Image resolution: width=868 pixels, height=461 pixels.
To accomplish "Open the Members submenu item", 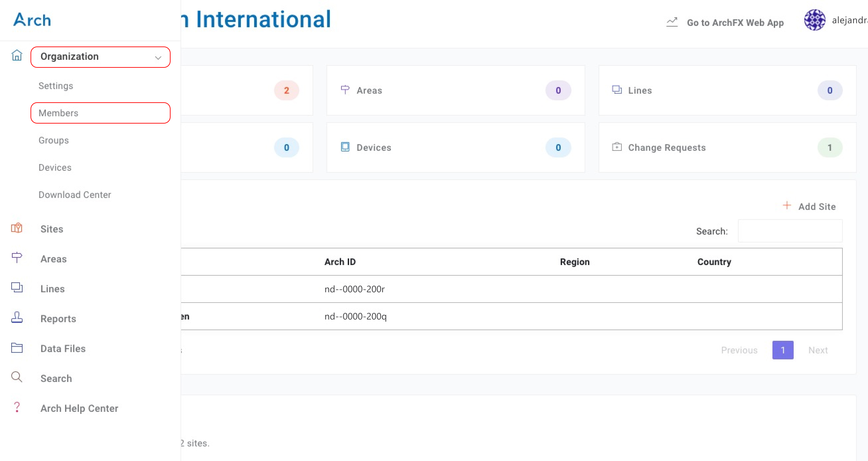I will coord(101,113).
